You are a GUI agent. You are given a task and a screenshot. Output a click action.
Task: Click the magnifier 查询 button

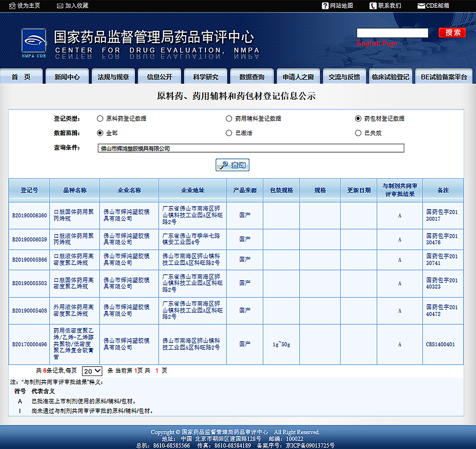click(x=232, y=165)
